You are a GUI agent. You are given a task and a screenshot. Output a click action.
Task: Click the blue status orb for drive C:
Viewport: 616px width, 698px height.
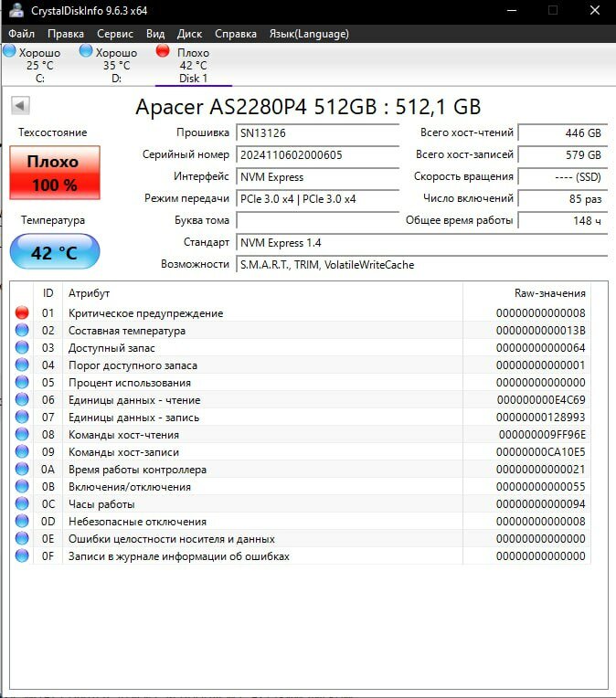pos(9,51)
